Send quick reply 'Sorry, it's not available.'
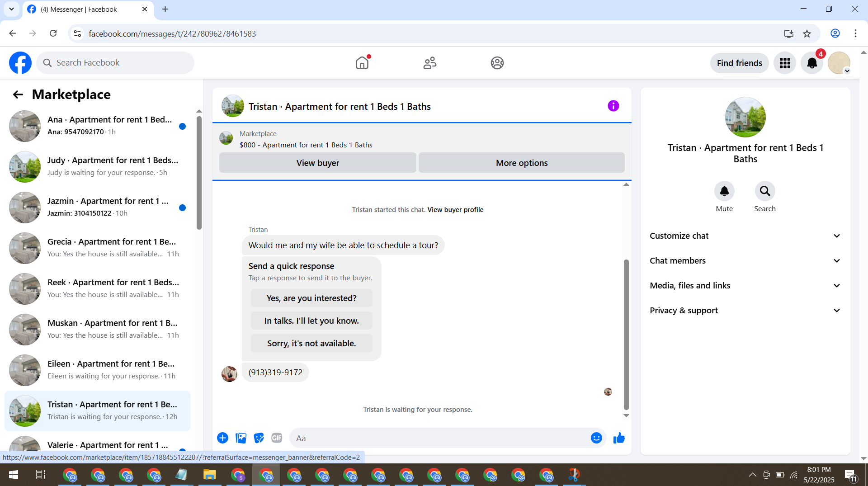Image resolution: width=868 pixels, height=486 pixels. [311, 344]
